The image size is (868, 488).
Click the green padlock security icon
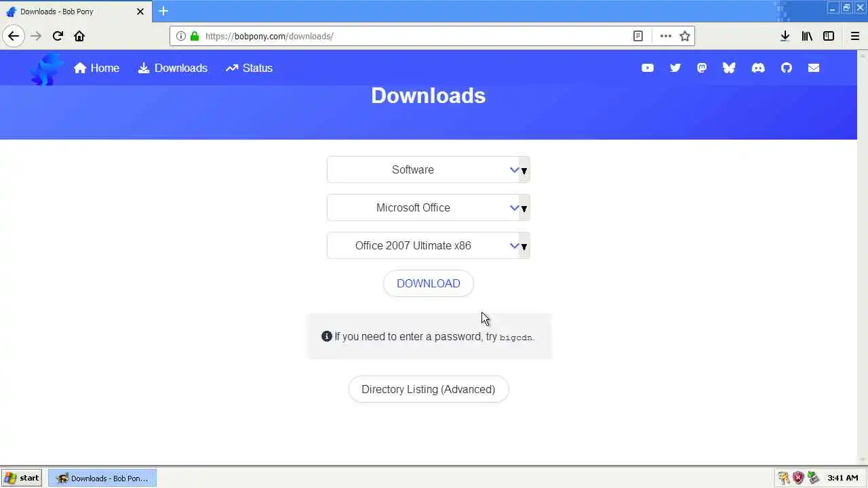point(195,36)
